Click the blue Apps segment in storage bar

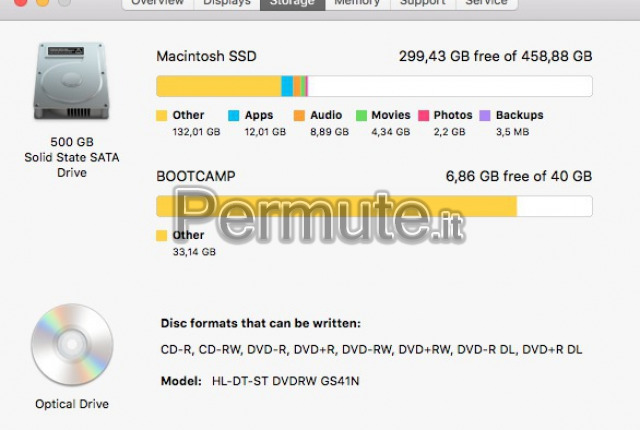pyautogui.click(x=287, y=86)
